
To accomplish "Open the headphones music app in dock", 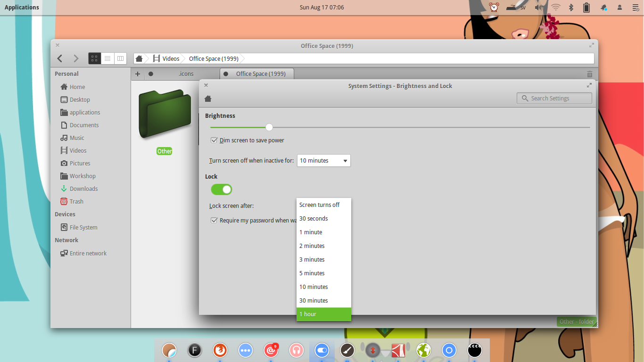I will coord(296,350).
